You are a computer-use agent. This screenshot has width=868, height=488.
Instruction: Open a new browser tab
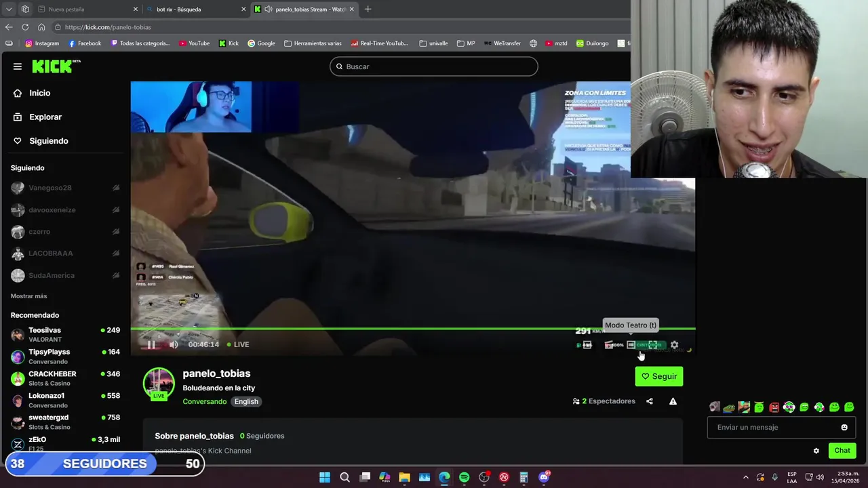[368, 9]
